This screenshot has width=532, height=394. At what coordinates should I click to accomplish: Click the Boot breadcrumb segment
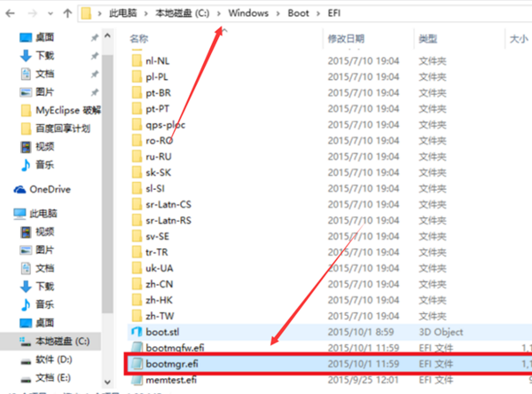(298, 13)
